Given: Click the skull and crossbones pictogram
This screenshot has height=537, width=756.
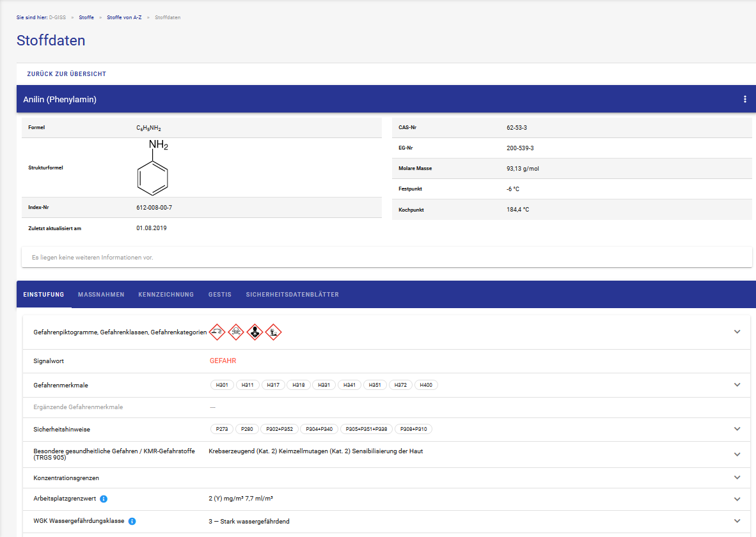Looking at the screenshot, I should click(236, 332).
